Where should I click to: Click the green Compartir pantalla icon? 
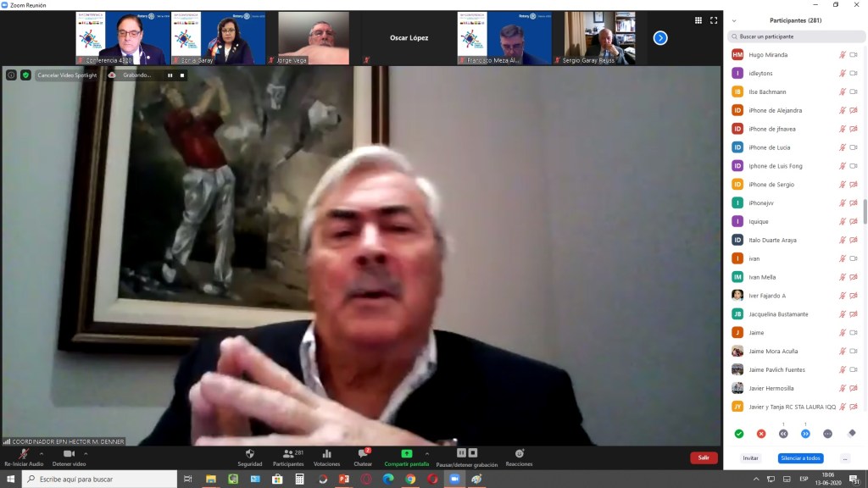pos(406,454)
